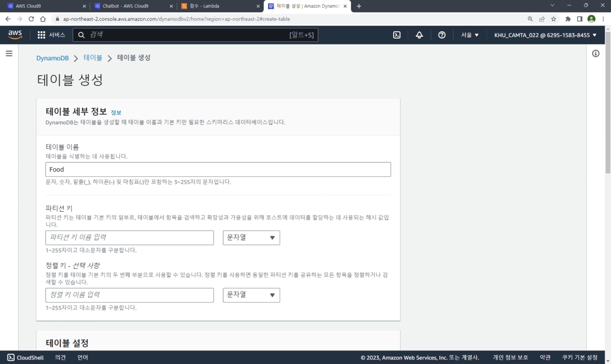The image size is (611, 364).
Task: Click the share page icon in address bar
Action: pyautogui.click(x=542, y=19)
